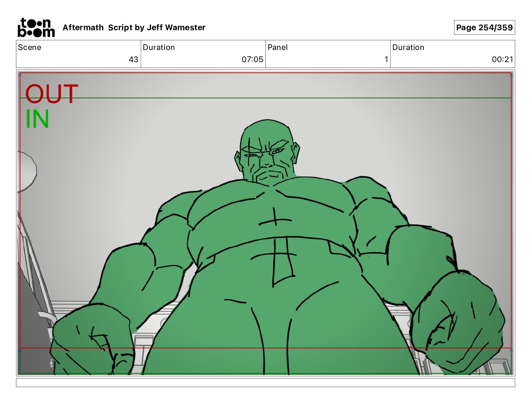The image size is (532, 411).
Task: Click the Toon Boom logo
Action: pyautogui.click(x=36, y=27)
